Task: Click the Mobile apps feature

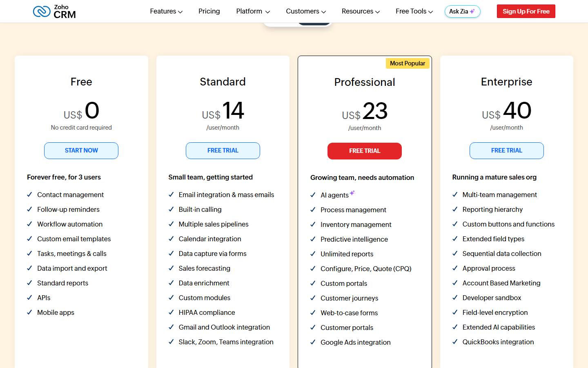Action: (56, 312)
